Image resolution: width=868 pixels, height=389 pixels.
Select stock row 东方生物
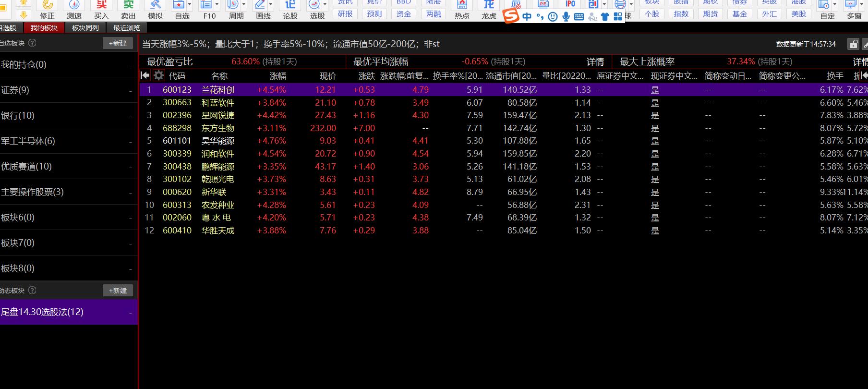[x=504, y=128]
